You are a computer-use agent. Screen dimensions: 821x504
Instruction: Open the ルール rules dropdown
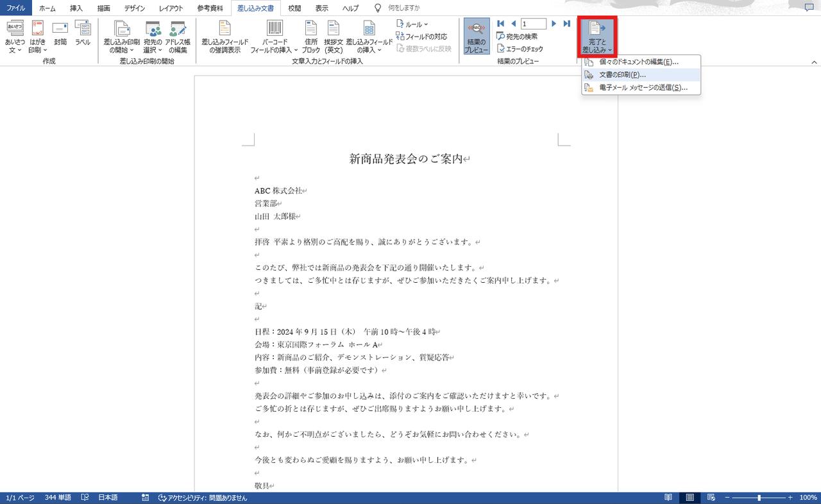coord(412,24)
